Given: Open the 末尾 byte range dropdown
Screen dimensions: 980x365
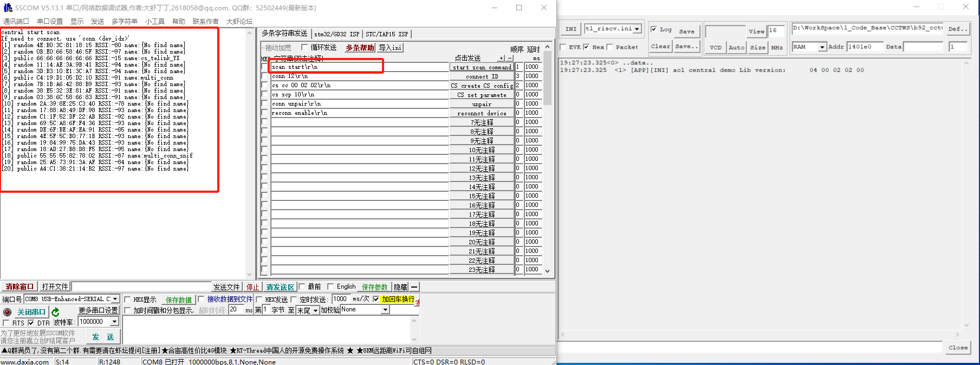Looking at the screenshot, I should 315,310.
